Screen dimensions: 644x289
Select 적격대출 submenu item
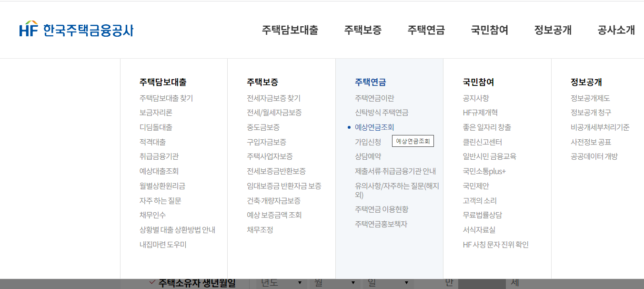(x=152, y=142)
